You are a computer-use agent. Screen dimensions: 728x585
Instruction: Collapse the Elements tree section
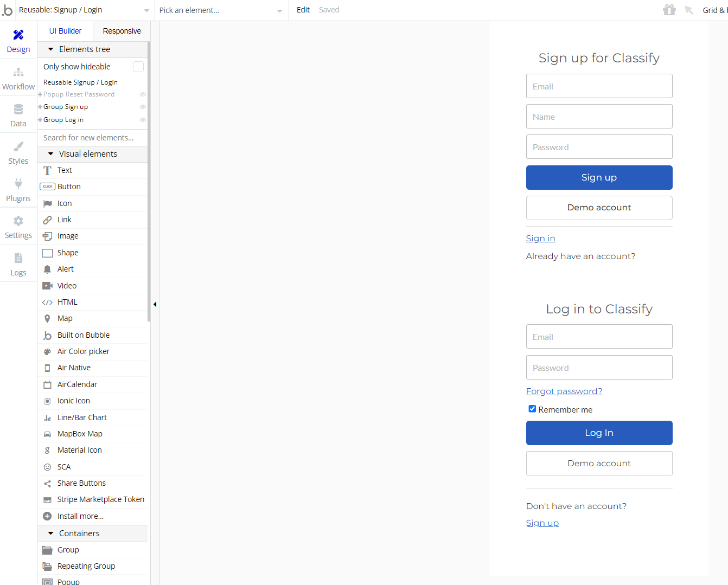(x=51, y=49)
